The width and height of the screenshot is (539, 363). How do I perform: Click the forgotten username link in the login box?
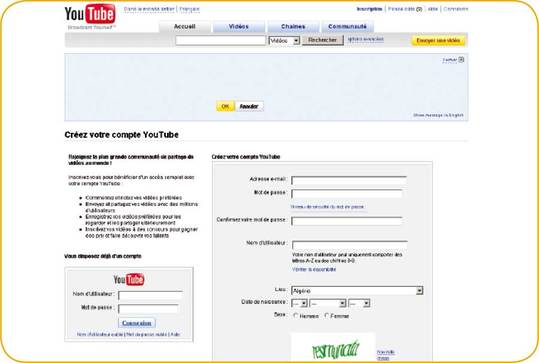pos(100,334)
